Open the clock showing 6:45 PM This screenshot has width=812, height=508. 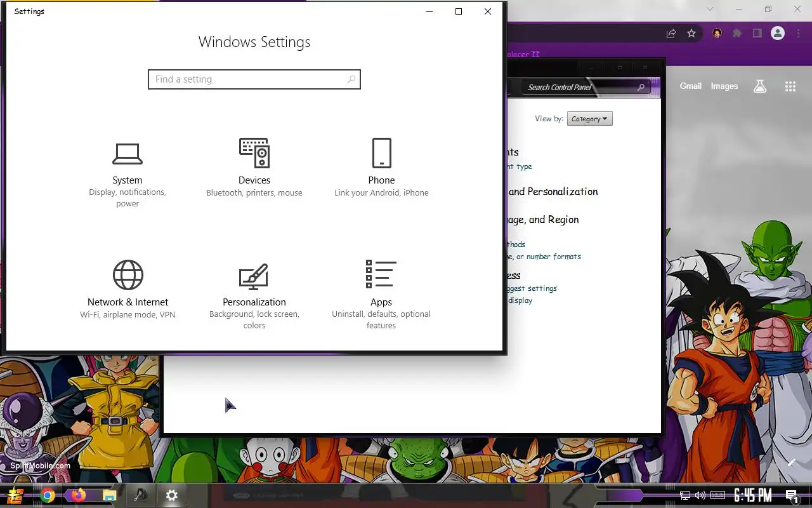click(752, 495)
